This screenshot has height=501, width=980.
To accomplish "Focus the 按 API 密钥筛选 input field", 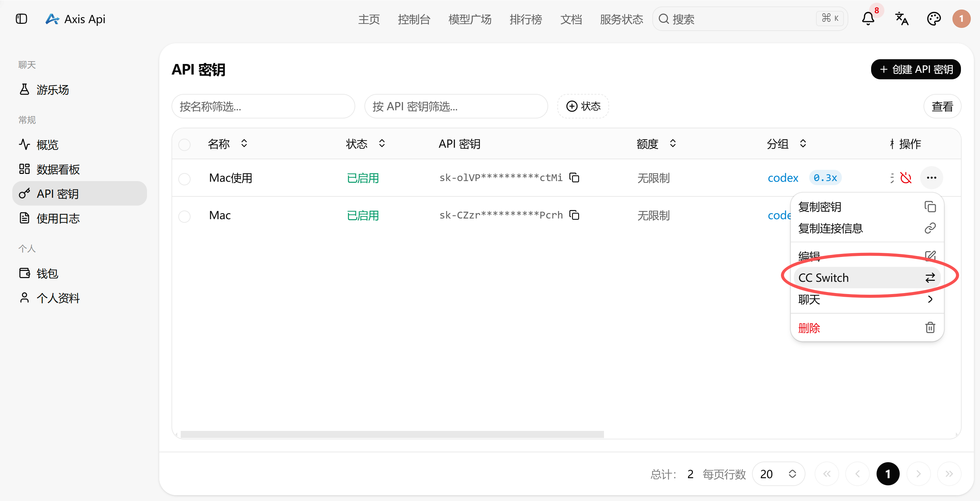I will (456, 106).
